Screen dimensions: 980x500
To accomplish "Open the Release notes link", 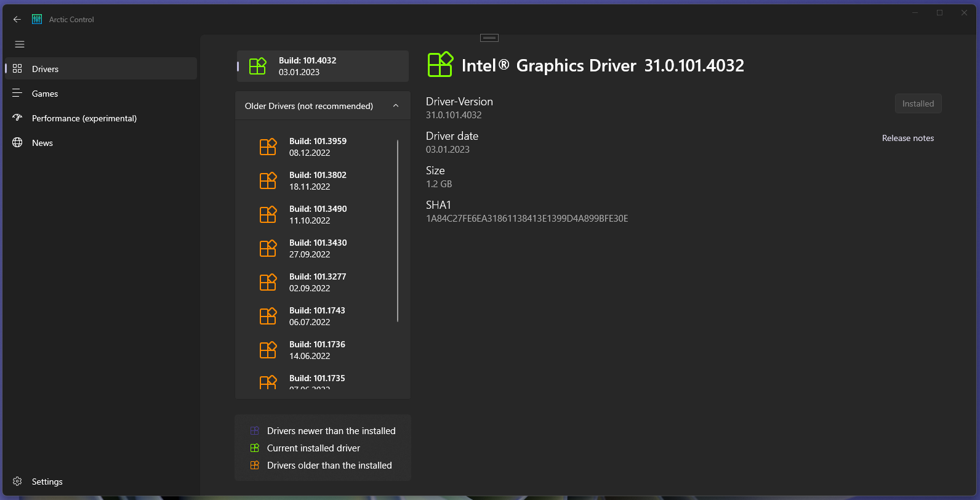I will (908, 138).
